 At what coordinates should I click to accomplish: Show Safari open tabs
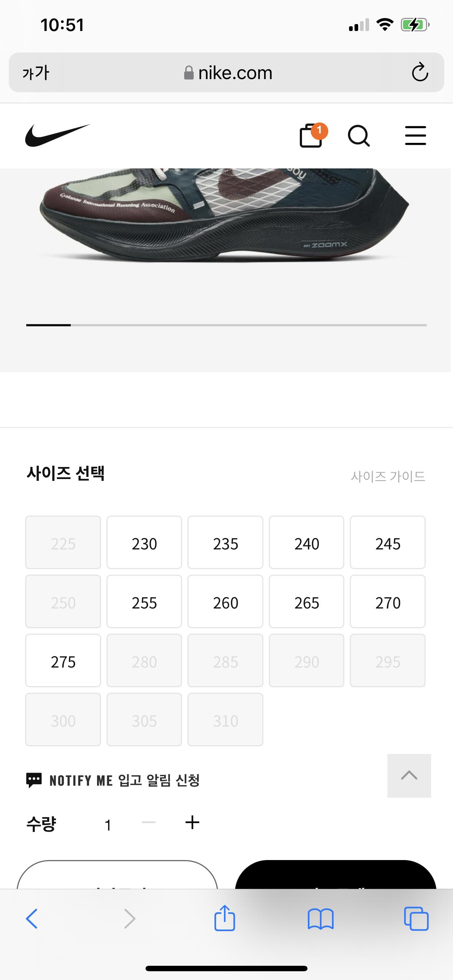click(x=416, y=919)
